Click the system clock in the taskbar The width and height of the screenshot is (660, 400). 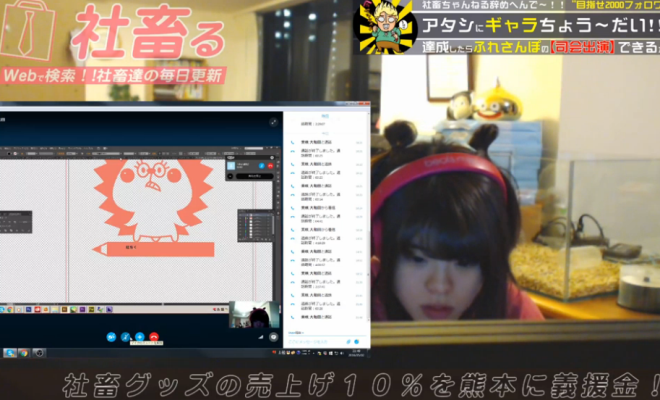pos(356,352)
